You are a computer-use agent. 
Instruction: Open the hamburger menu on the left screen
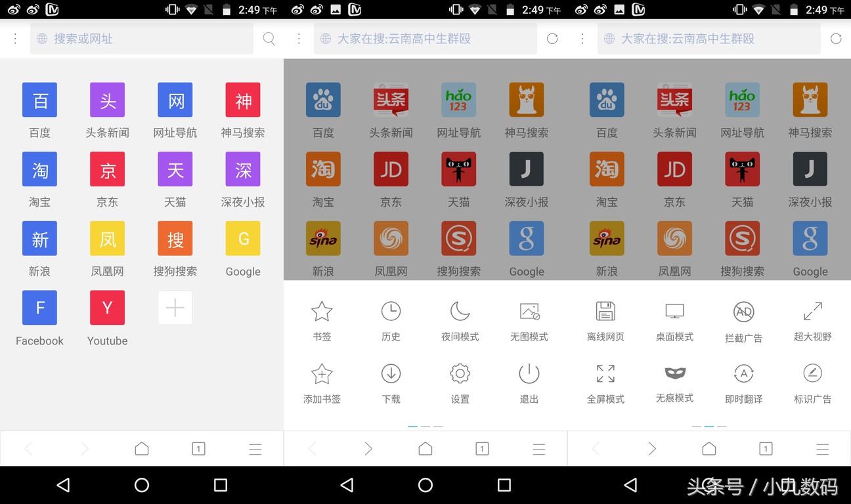click(255, 449)
